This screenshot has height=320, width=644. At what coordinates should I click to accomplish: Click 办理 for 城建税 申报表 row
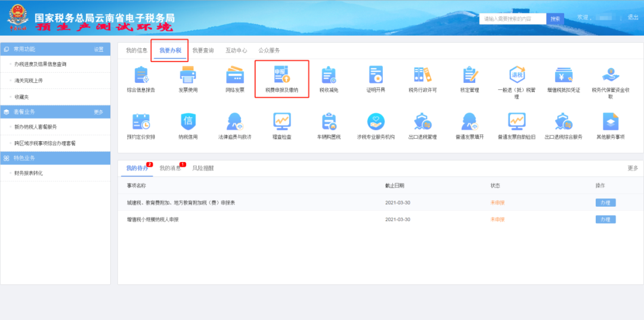pos(605,203)
